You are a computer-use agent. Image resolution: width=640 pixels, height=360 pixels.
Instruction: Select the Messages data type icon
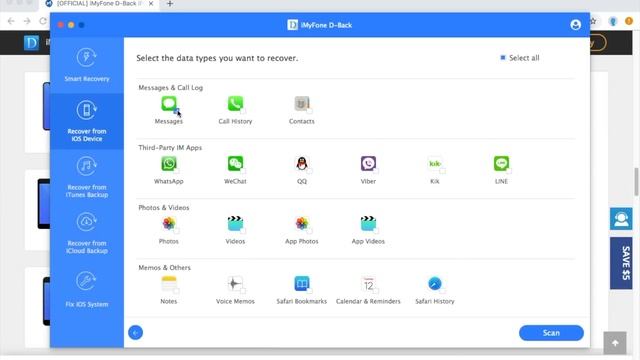[169, 104]
